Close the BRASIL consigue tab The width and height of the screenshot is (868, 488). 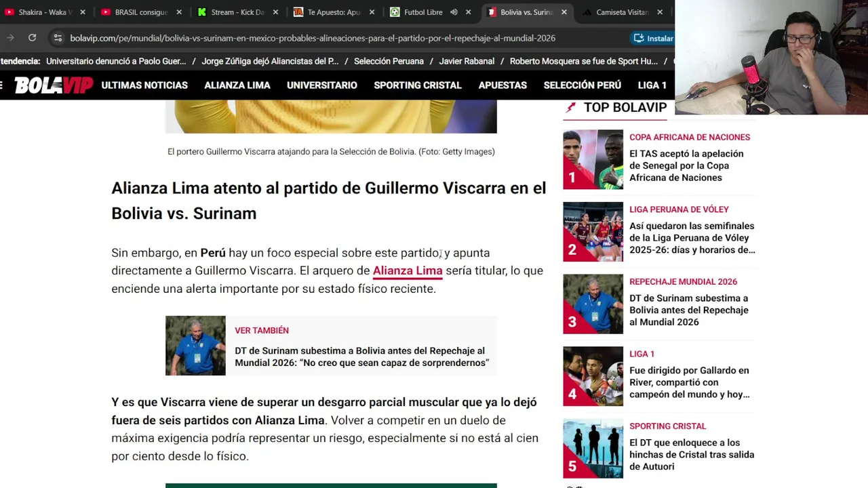[179, 12]
